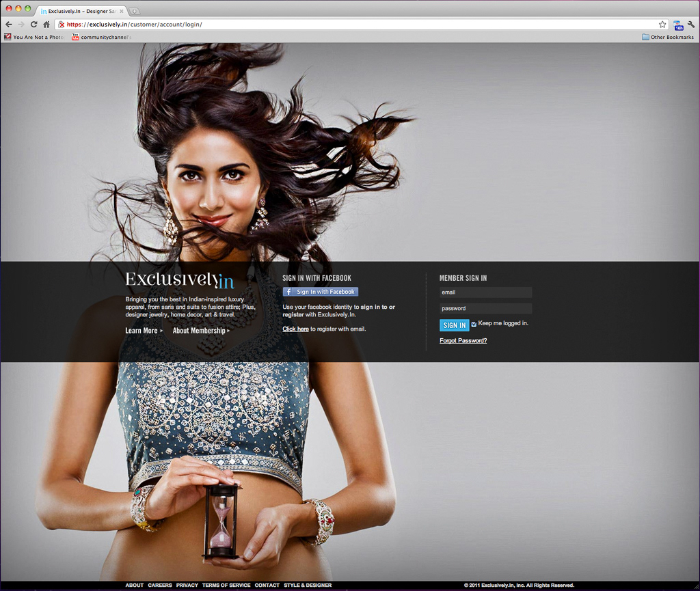This screenshot has height=591, width=700.
Task: Click the red window close button
Action: [x=9, y=8]
